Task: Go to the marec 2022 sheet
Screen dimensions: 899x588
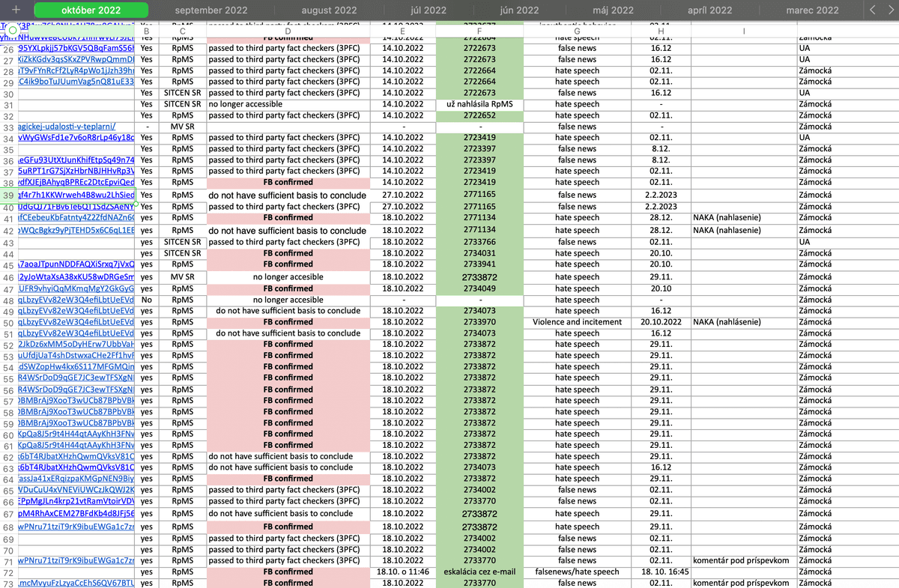Action: (812, 10)
